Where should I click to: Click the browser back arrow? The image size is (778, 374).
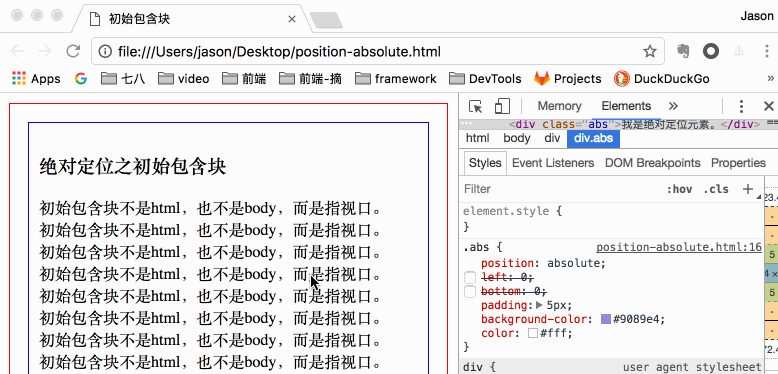[x=17, y=51]
